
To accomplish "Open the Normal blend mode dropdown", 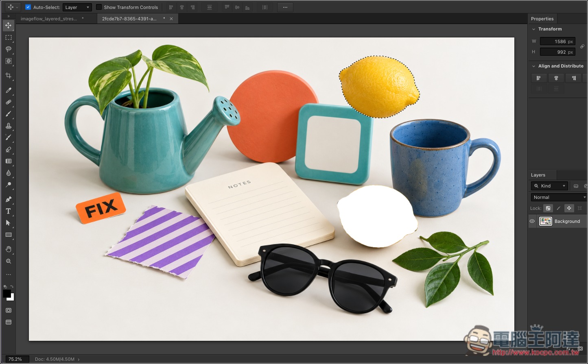I will click(x=559, y=197).
